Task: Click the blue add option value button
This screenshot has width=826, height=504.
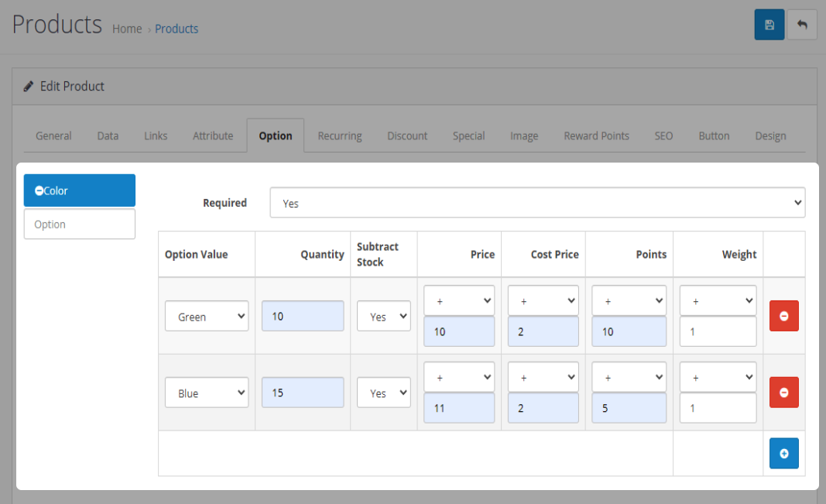Action: [783, 453]
